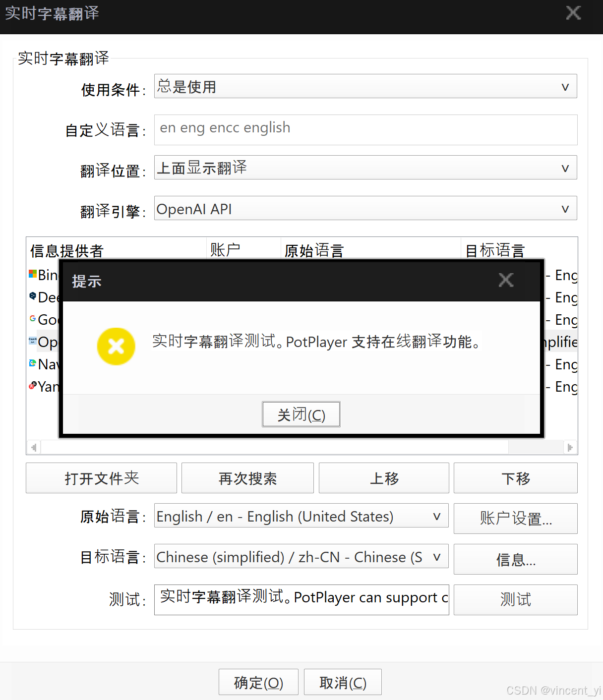
Task: Click the 自定义语言 input field
Action: pyautogui.click(x=365, y=130)
